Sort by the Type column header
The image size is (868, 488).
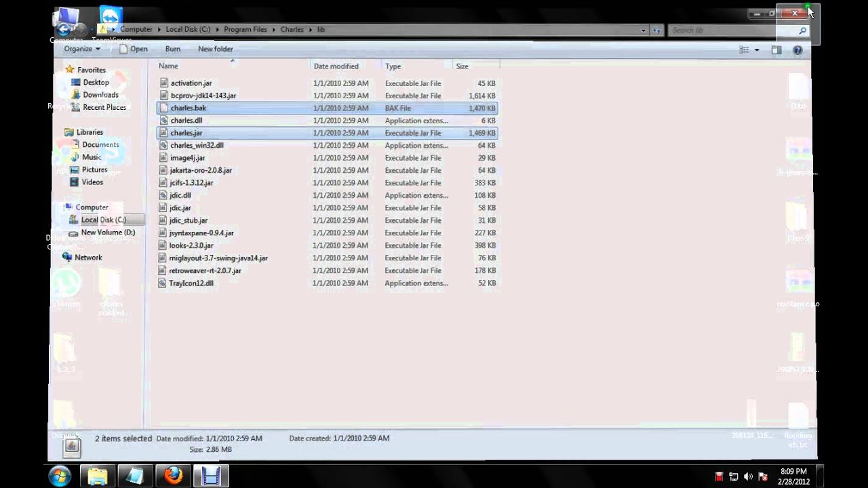[417, 66]
